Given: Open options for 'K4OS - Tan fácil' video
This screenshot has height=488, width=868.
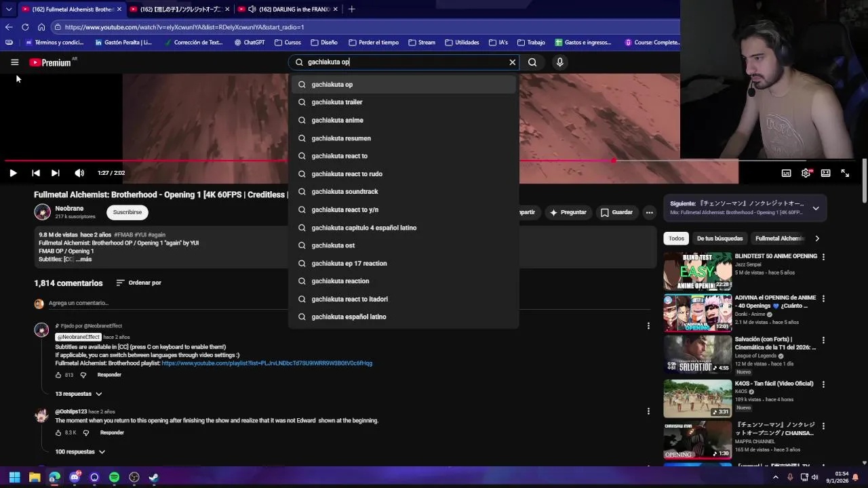Looking at the screenshot, I should pos(824,384).
